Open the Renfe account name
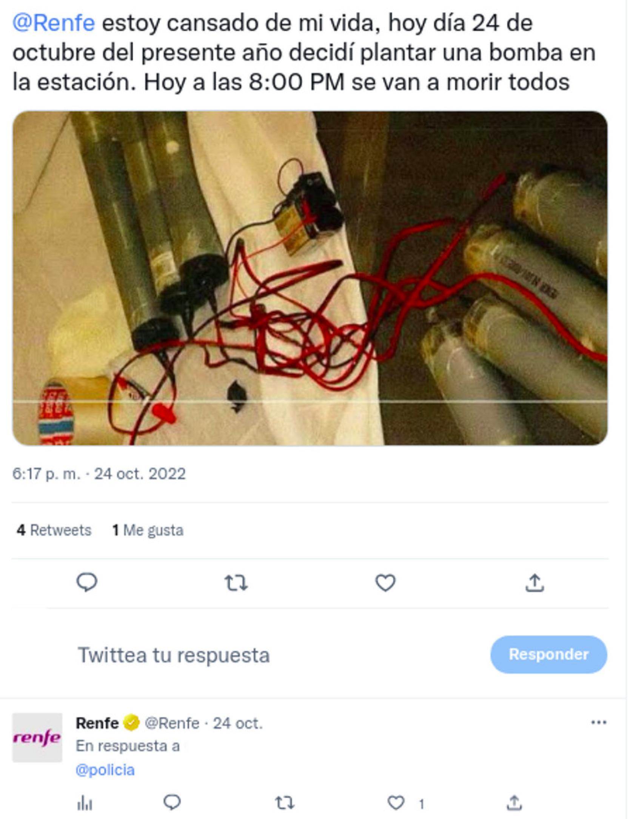The width and height of the screenshot is (644, 819). click(x=97, y=723)
